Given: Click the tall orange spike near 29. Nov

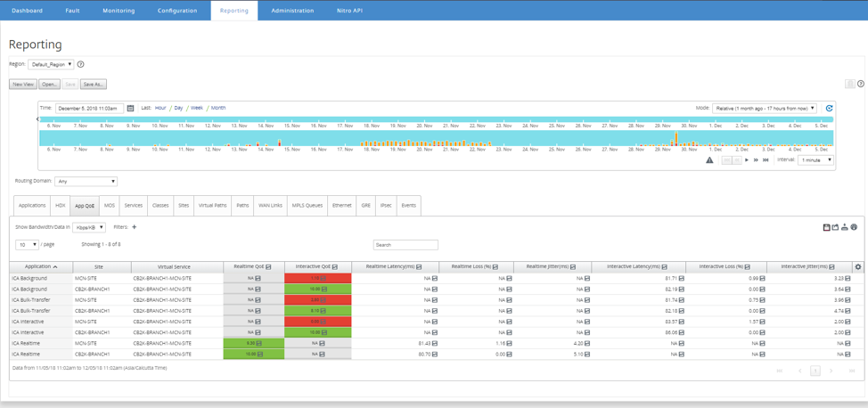Looking at the screenshot, I should pyautogui.click(x=676, y=138).
